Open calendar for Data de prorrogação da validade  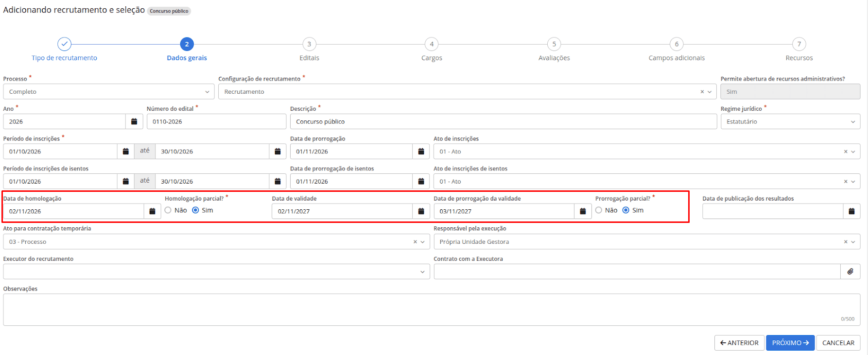tap(583, 211)
